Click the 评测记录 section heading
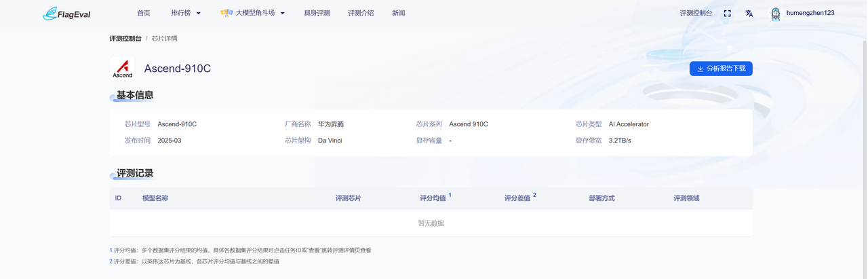This screenshot has height=279, width=868. tap(135, 174)
